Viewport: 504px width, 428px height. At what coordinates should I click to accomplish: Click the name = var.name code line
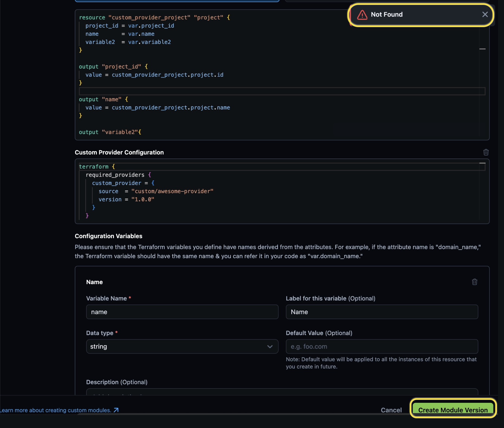(x=120, y=34)
